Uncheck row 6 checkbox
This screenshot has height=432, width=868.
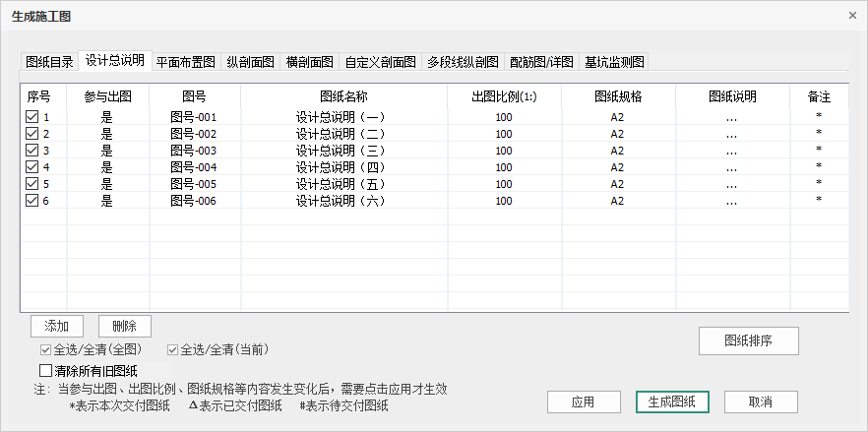click(32, 200)
